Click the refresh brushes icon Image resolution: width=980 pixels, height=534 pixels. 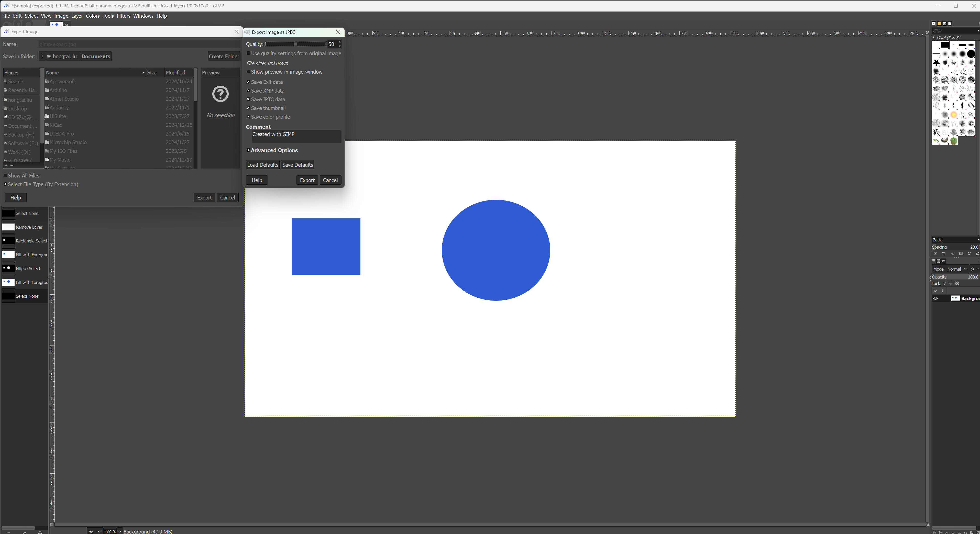[969, 254]
